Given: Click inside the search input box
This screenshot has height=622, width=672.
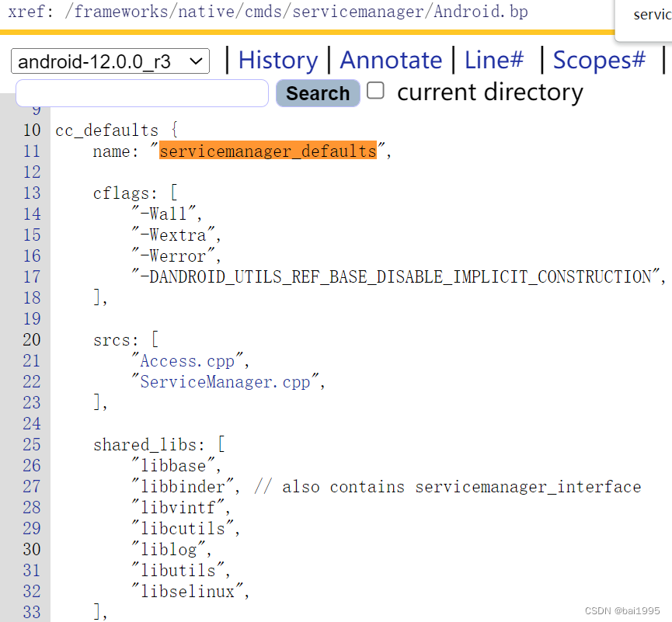Looking at the screenshot, I should tap(141, 92).
